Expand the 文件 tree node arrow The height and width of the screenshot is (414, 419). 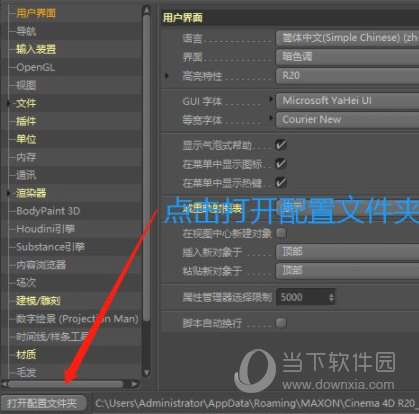[9, 103]
